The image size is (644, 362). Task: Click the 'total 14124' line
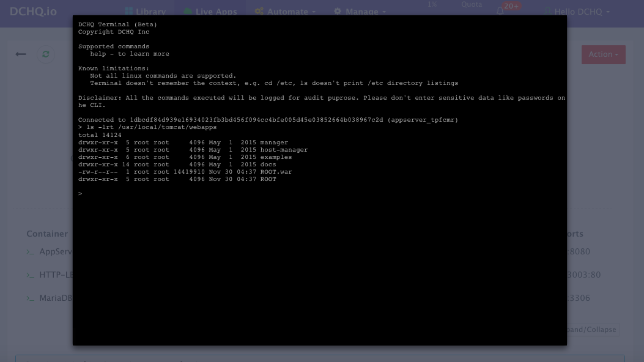click(100, 135)
